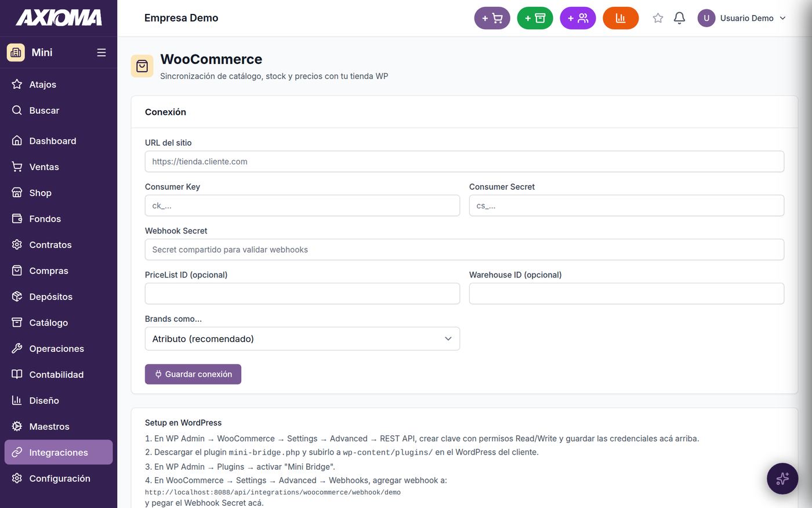Image resolution: width=812 pixels, height=508 pixels.
Task: Click Guardar conexión button
Action: point(193,374)
